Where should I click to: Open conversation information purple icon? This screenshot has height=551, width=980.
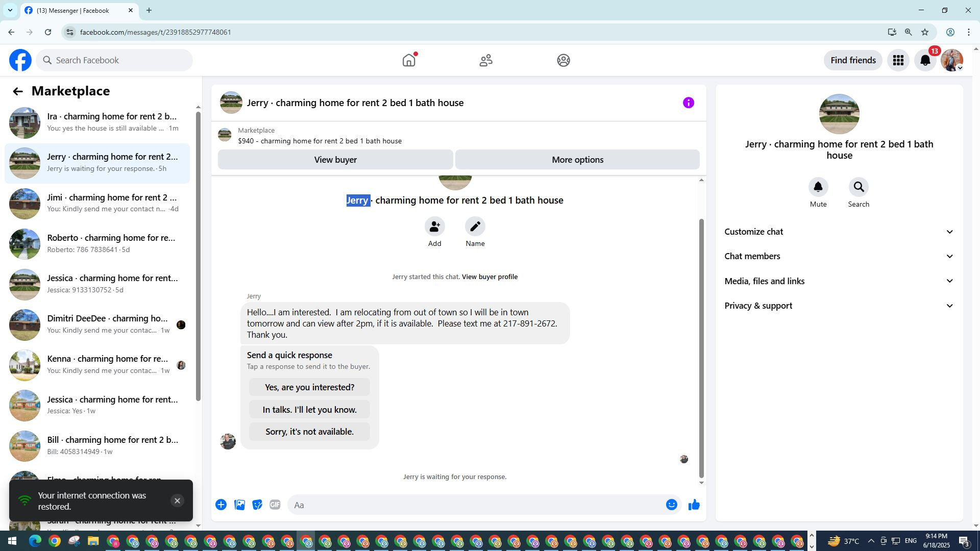point(689,103)
